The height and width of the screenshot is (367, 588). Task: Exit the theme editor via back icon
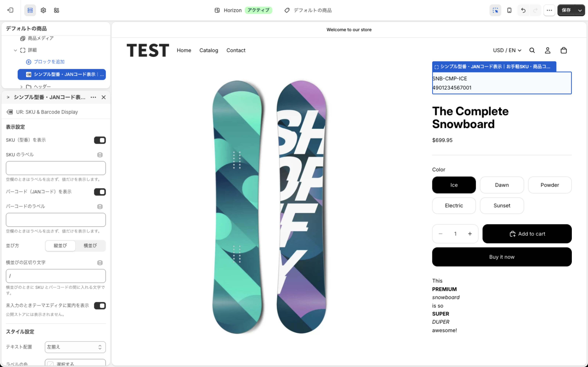10,10
